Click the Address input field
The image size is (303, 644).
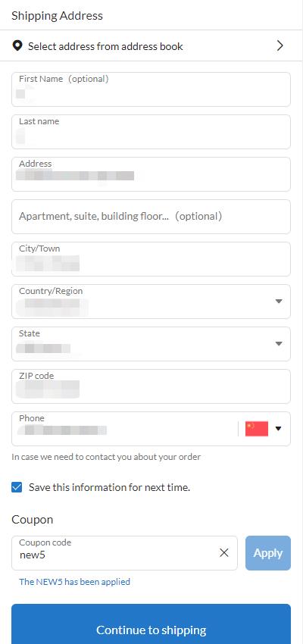coord(151,174)
